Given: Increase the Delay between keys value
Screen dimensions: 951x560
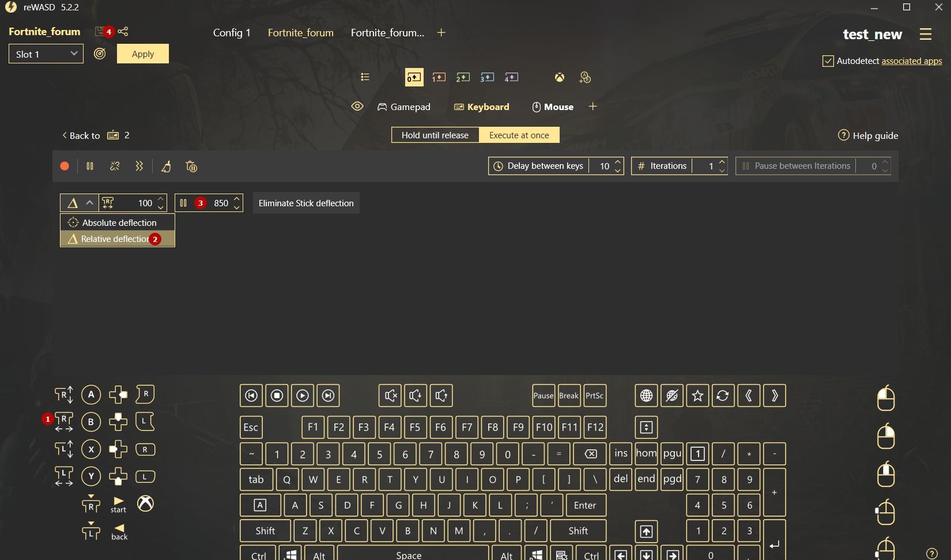Looking at the screenshot, I should pyautogui.click(x=618, y=162).
